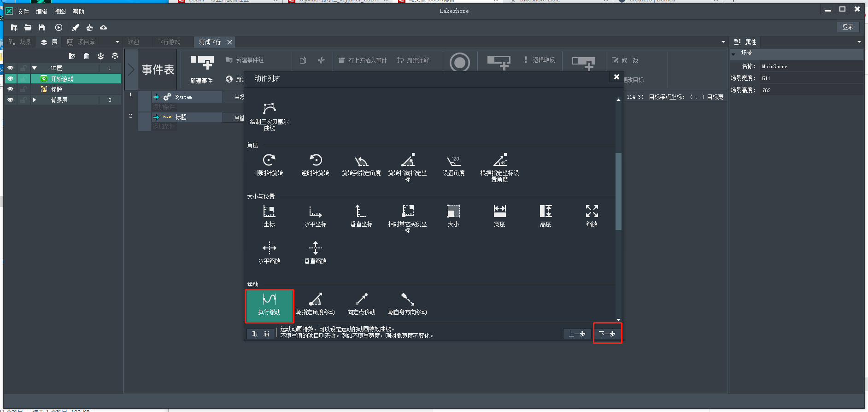868x412 pixels.
Task: Switch to the 场景 panel tab
Action: click(20, 42)
